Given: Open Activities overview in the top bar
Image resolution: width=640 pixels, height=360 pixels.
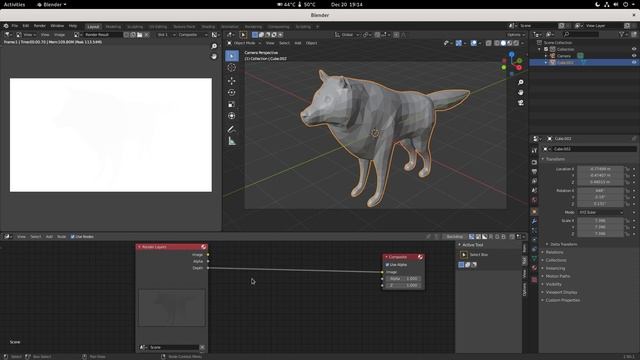Looking at the screenshot, I should tap(14, 4).
